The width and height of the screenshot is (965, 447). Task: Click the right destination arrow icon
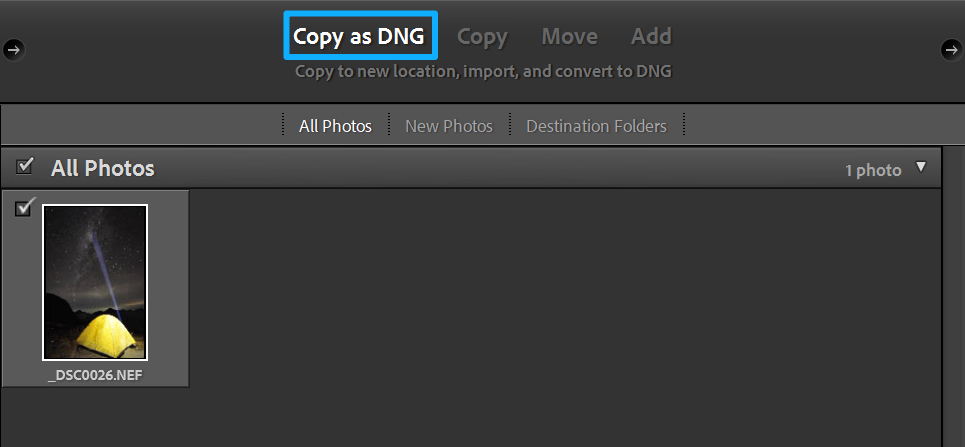point(951,49)
